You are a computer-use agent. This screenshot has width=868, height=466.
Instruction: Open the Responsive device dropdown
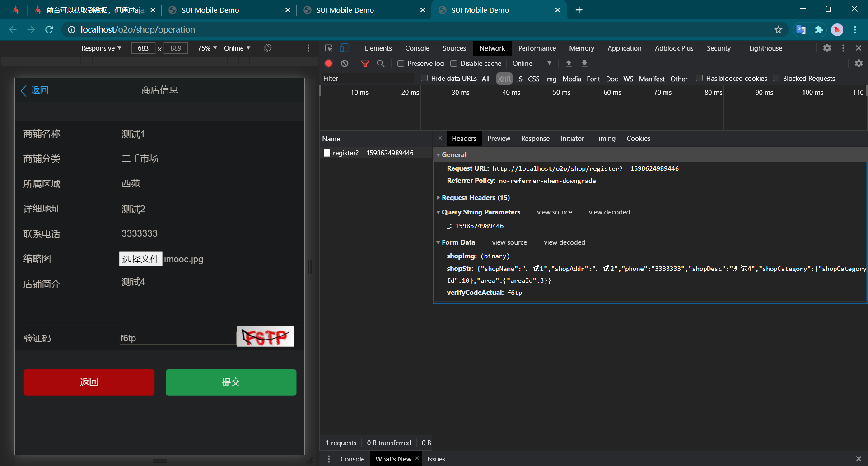click(101, 48)
